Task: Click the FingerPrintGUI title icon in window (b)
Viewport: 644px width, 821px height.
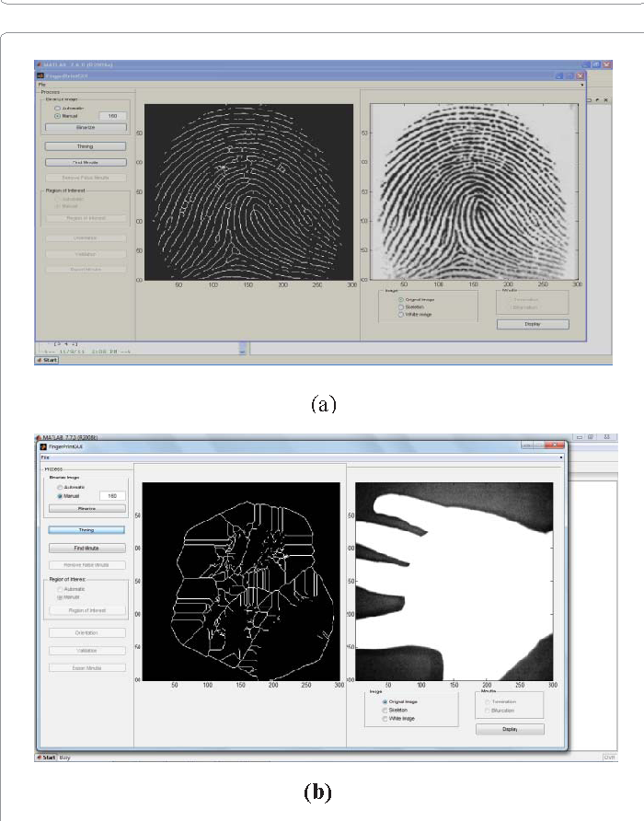Action: (43, 446)
